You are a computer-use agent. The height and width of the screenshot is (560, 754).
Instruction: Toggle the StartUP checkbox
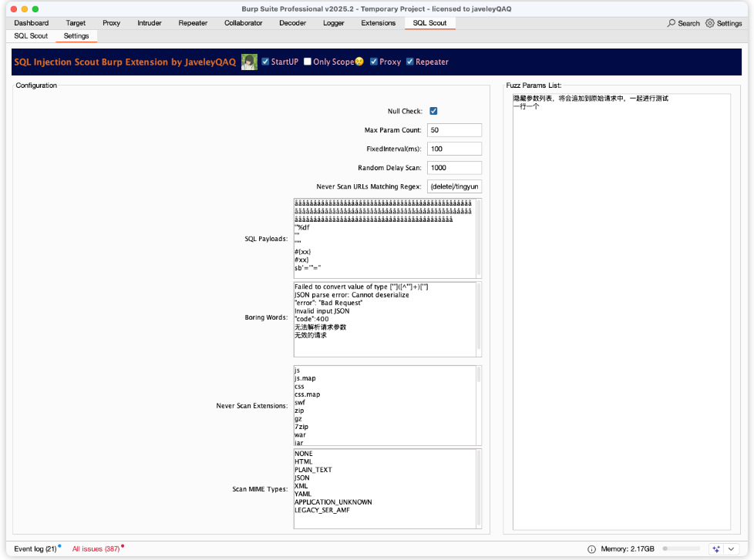coord(265,62)
